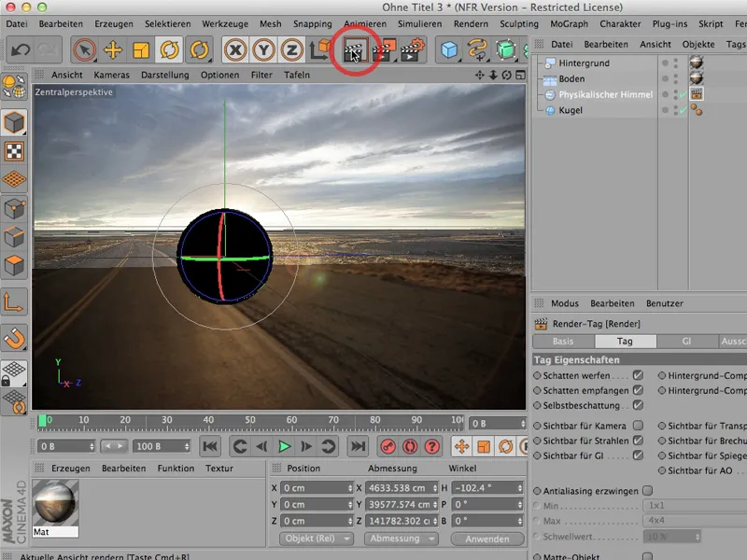
Task: Toggle X axis lock
Action: (x=235, y=50)
